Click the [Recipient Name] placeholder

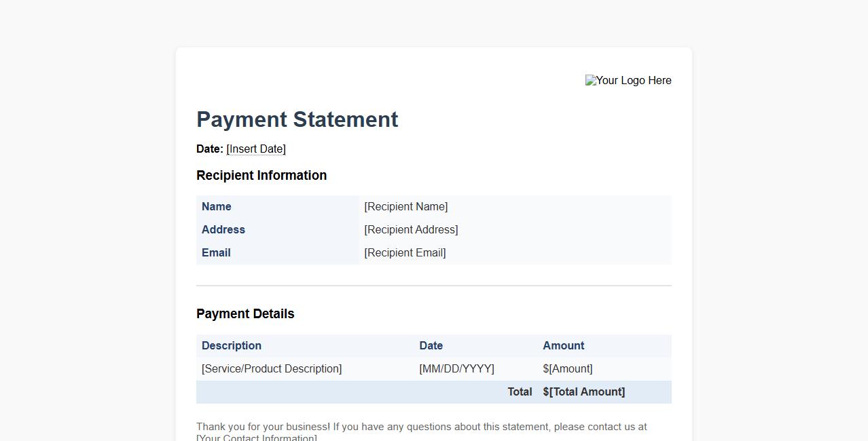pos(405,206)
